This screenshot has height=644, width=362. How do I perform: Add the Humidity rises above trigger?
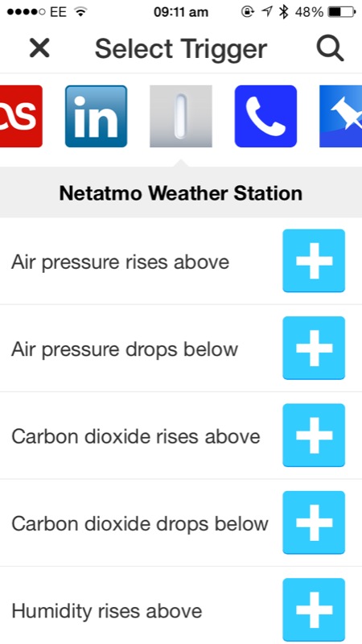pyautogui.click(x=314, y=610)
